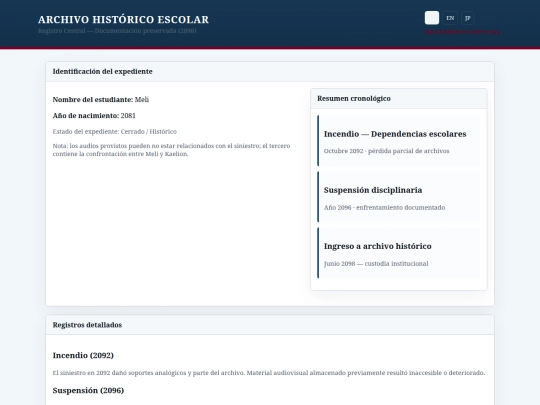Viewport: 540px width, 405px height.
Task: Switch language to EN
Action: [x=450, y=18]
